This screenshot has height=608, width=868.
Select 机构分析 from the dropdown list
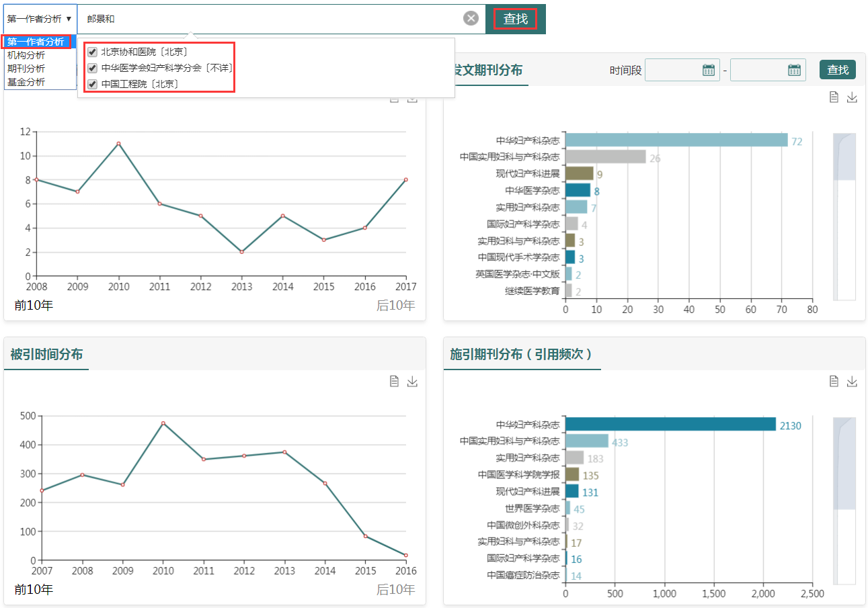coord(26,55)
